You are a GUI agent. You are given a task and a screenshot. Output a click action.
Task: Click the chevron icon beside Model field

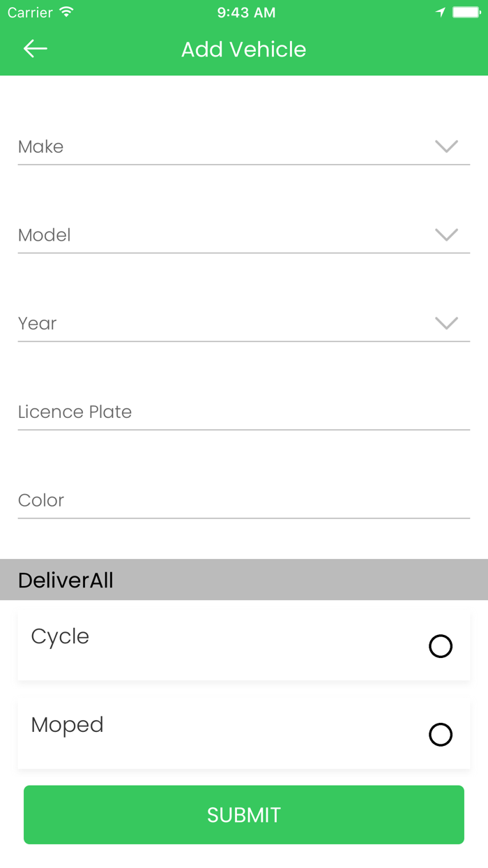446,235
